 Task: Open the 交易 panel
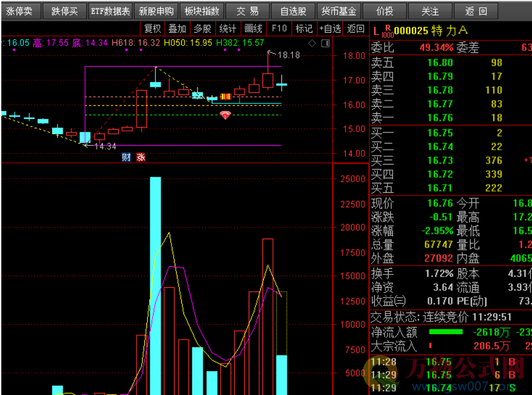(x=248, y=11)
